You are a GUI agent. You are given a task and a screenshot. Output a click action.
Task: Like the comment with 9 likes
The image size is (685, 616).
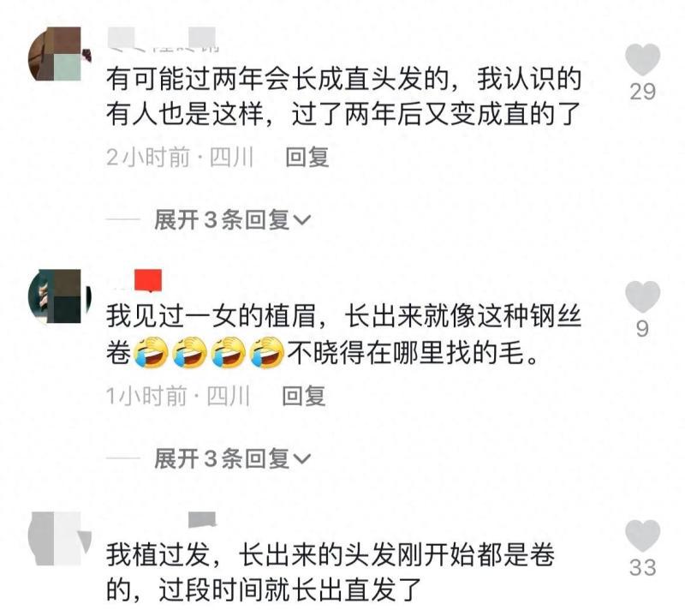(x=642, y=296)
